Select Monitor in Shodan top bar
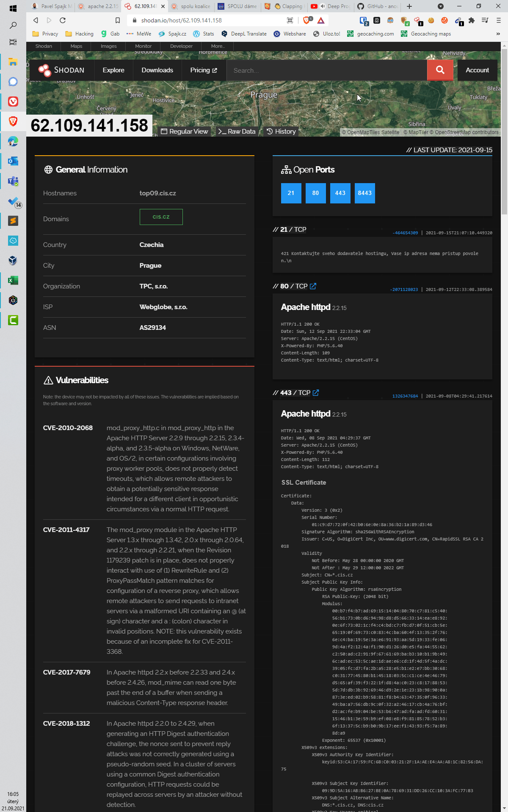Image resolution: width=508 pixels, height=812 pixels. coord(144,46)
